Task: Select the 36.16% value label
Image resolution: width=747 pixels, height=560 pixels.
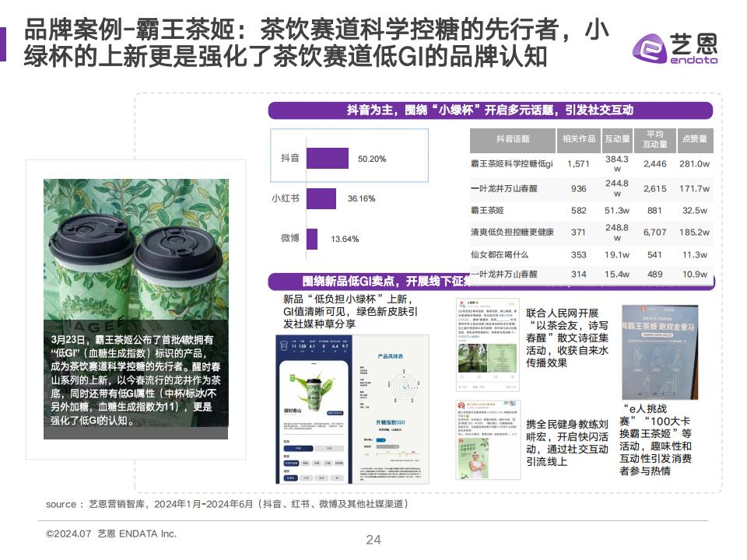Action: click(361, 198)
